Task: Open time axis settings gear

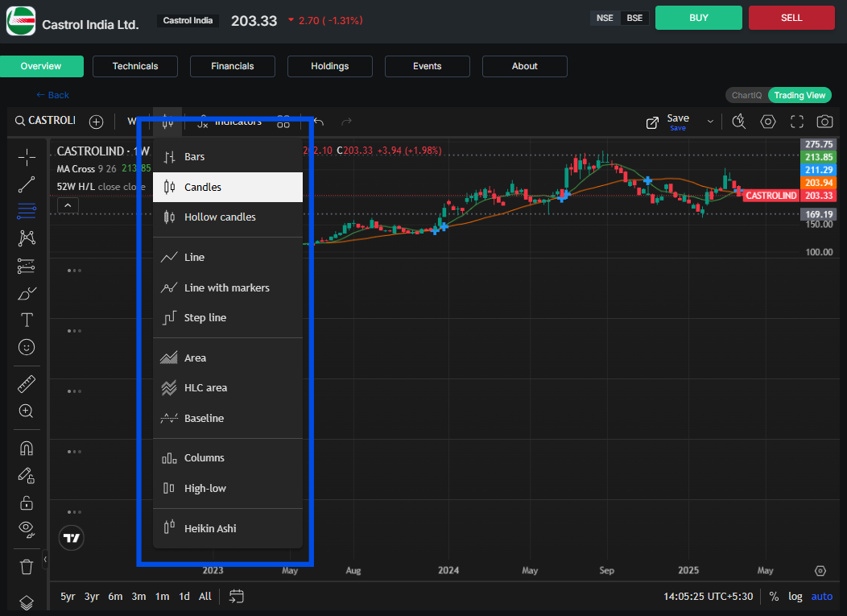Action: click(x=820, y=571)
